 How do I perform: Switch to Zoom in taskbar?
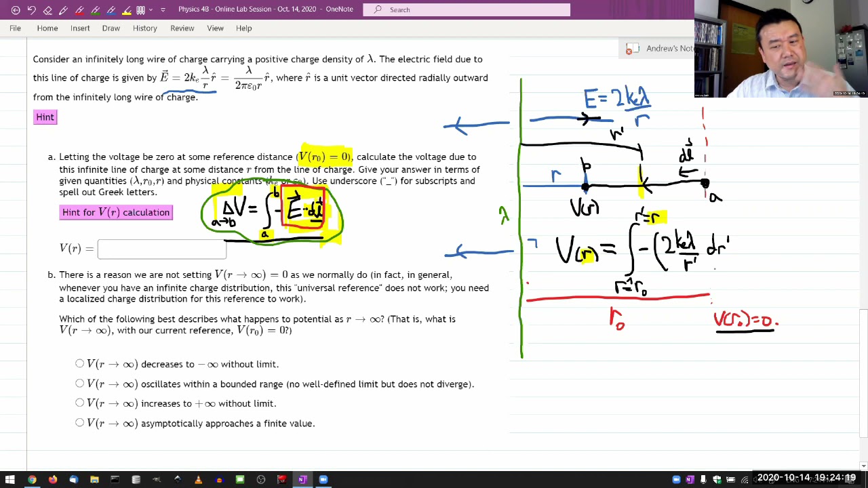[x=323, y=480]
